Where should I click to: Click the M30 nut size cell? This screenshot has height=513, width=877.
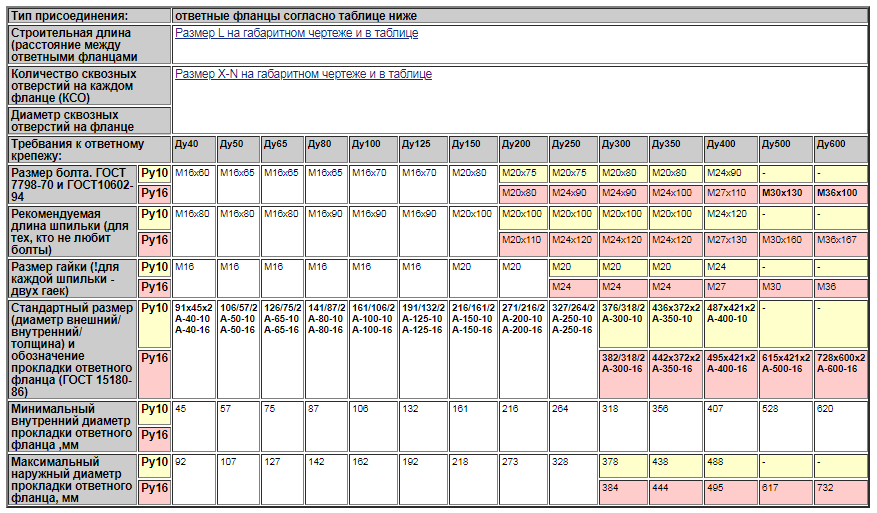pos(785,288)
